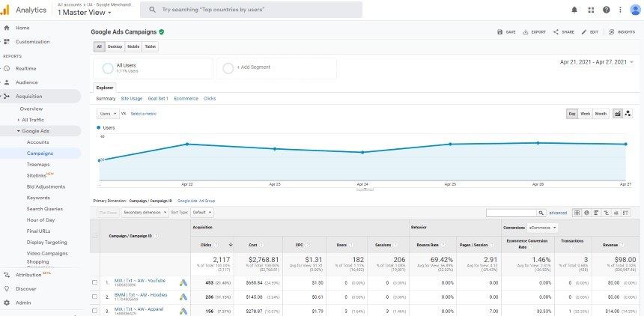The image size is (644, 316).
Task: Open the Users metric dropdown
Action: tap(108, 113)
